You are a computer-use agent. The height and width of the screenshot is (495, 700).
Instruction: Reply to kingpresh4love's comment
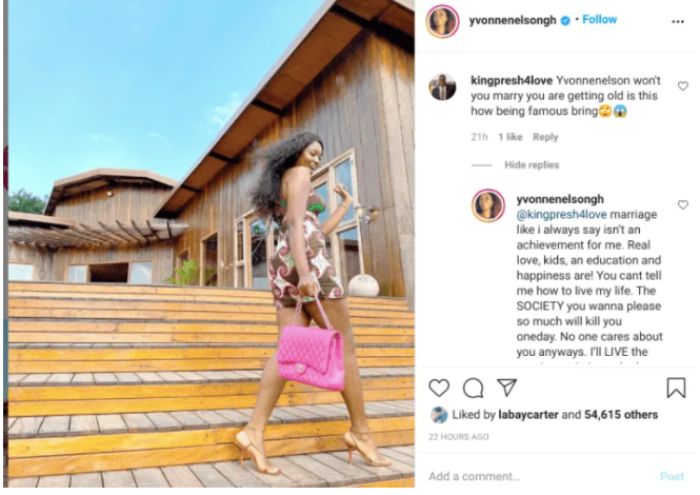[545, 137]
